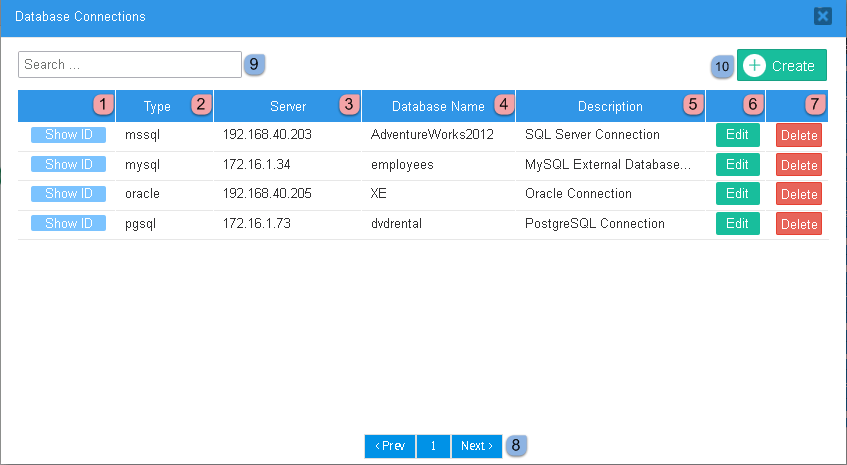This screenshot has width=847, height=465.
Task: Go to the Next page
Action: coord(476,446)
